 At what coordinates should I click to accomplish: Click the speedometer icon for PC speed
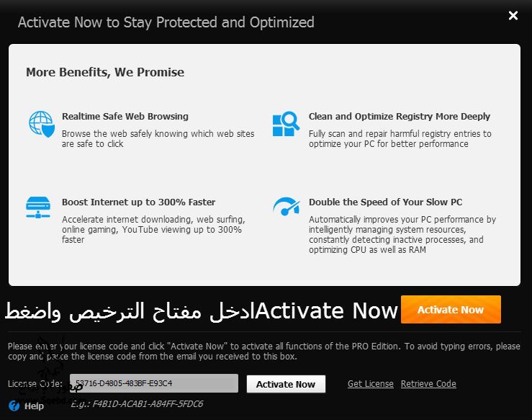click(x=285, y=207)
